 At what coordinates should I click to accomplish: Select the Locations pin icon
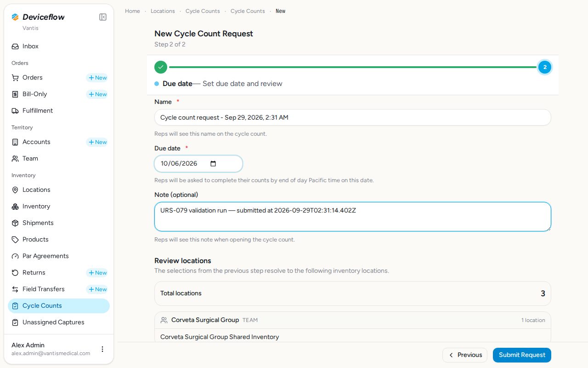pos(15,190)
